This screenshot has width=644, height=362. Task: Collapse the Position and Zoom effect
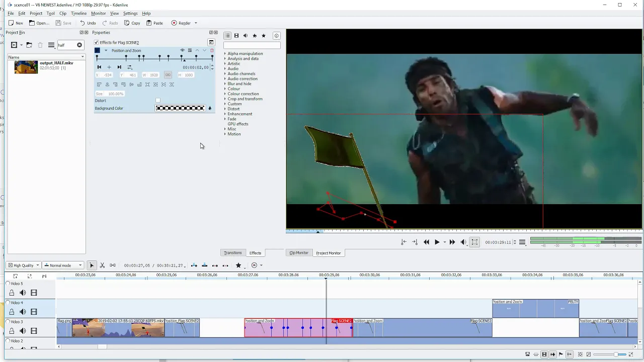point(106,50)
